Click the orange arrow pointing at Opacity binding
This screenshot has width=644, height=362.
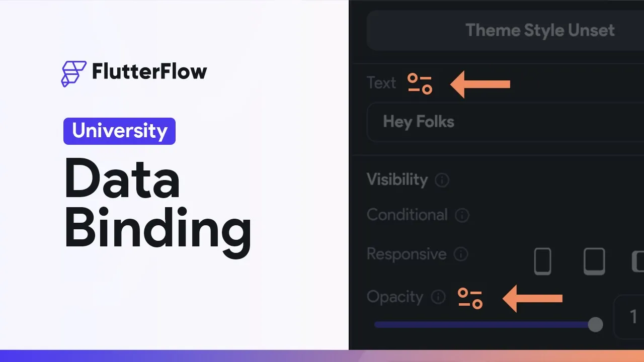(x=532, y=299)
